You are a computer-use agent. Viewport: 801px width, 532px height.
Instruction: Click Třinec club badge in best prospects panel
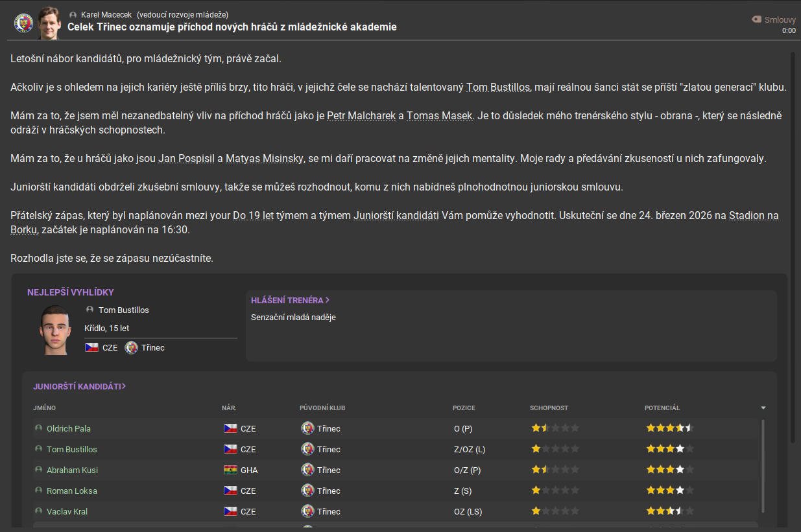point(132,347)
